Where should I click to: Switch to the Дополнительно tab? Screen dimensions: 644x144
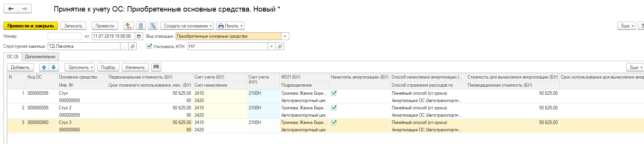click(40, 57)
